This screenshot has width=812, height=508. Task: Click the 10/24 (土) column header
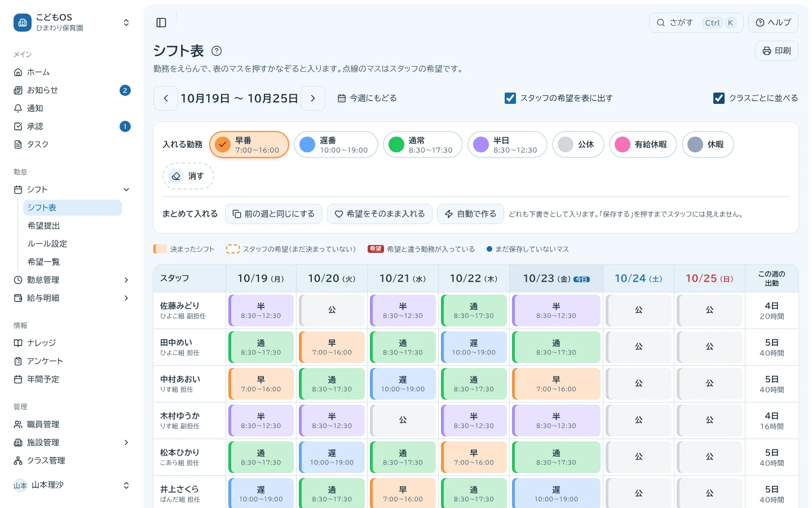pyautogui.click(x=638, y=278)
